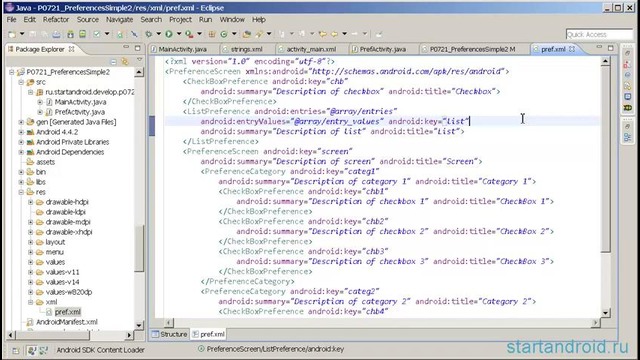Open the New file dropdown arrow
This screenshot has height=360, width=640.
point(22,34)
